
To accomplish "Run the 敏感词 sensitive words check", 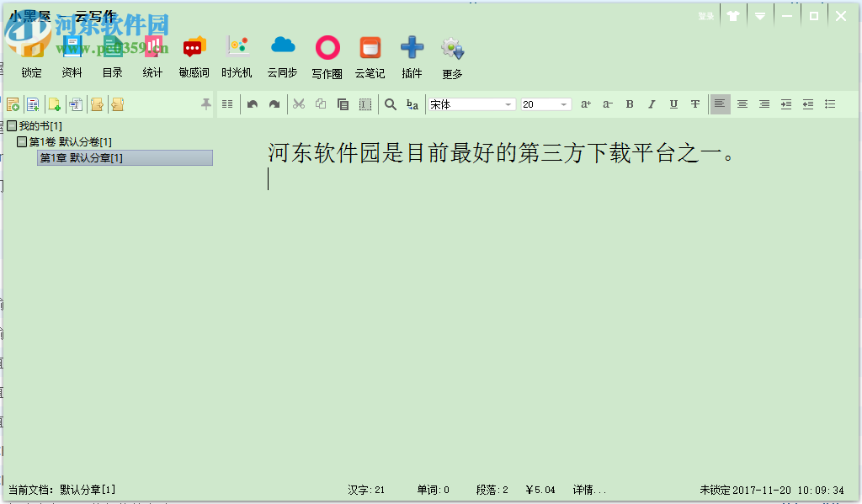I will (x=194, y=56).
